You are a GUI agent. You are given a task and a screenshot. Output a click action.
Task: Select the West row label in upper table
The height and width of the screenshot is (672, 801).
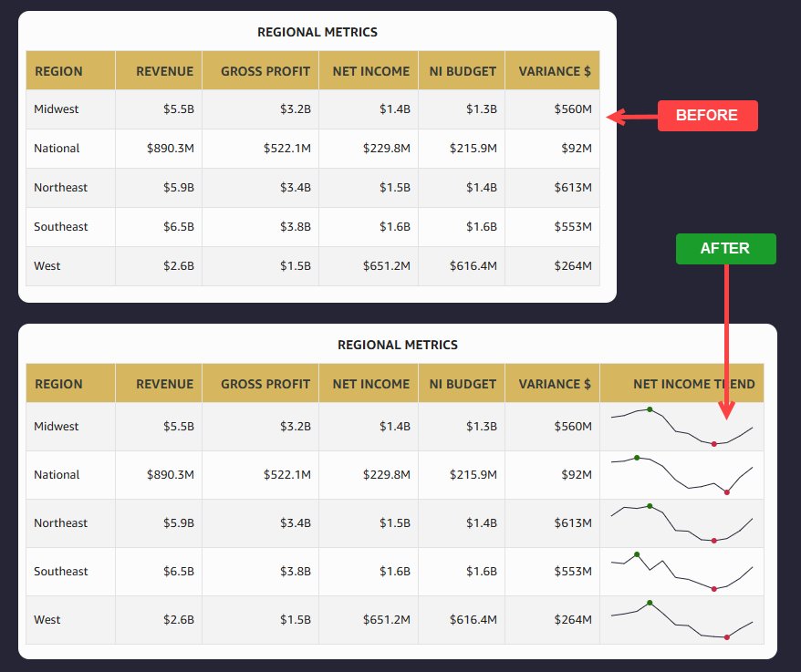(x=47, y=266)
